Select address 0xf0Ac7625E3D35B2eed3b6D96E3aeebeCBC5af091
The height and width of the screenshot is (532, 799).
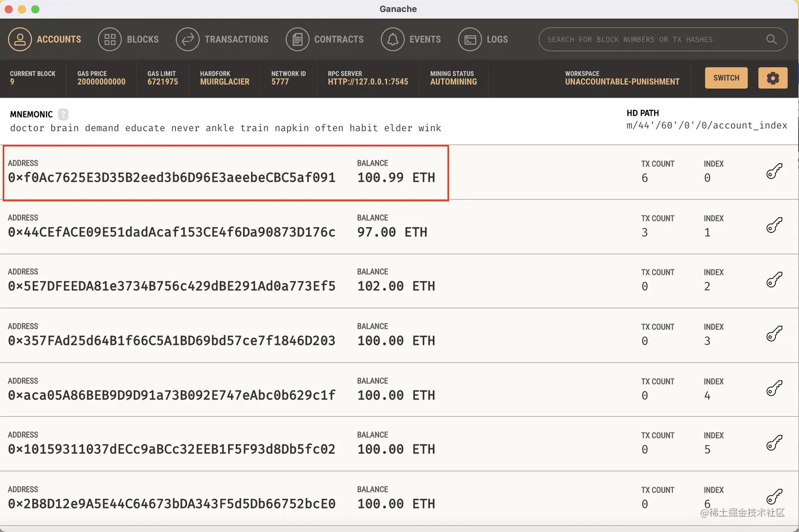pyautogui.click(x=172, y=178)
